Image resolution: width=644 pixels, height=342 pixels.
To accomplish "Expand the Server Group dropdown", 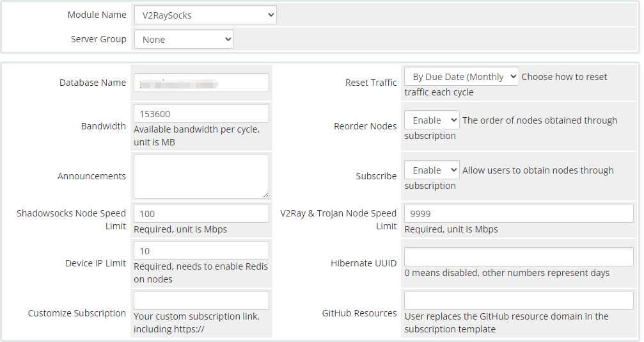I will 184,40.
